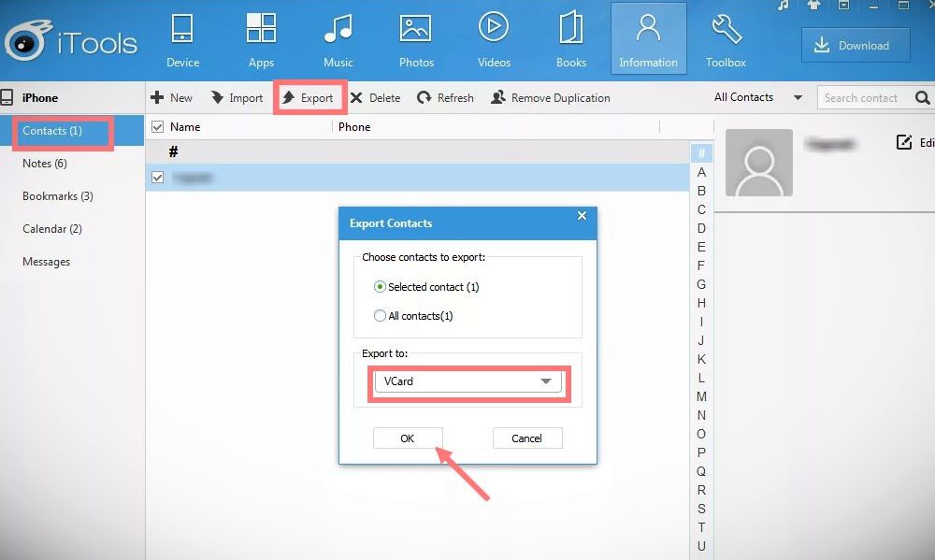Jump to letter Q in the index

[x=701, y=471]
